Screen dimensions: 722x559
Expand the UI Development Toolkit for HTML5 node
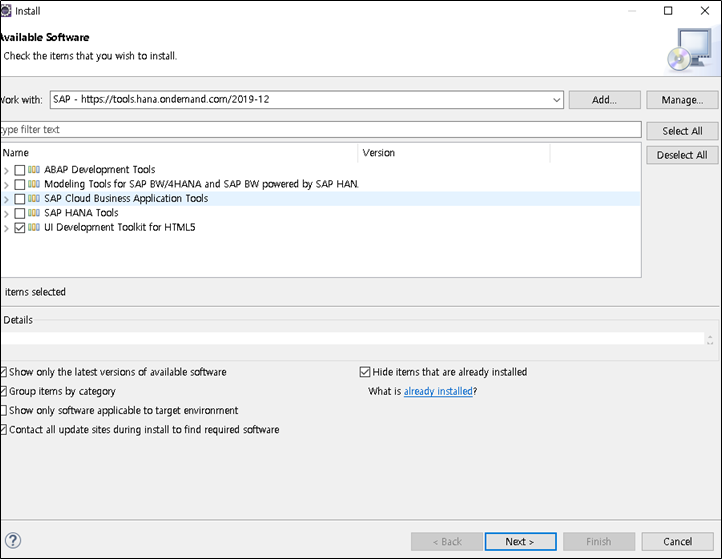[6, 228]
